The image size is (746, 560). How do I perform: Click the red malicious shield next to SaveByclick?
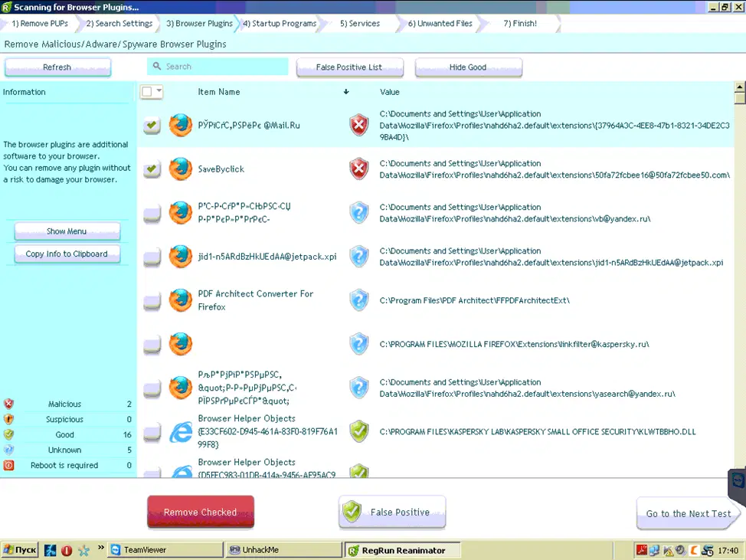[359, 169]
